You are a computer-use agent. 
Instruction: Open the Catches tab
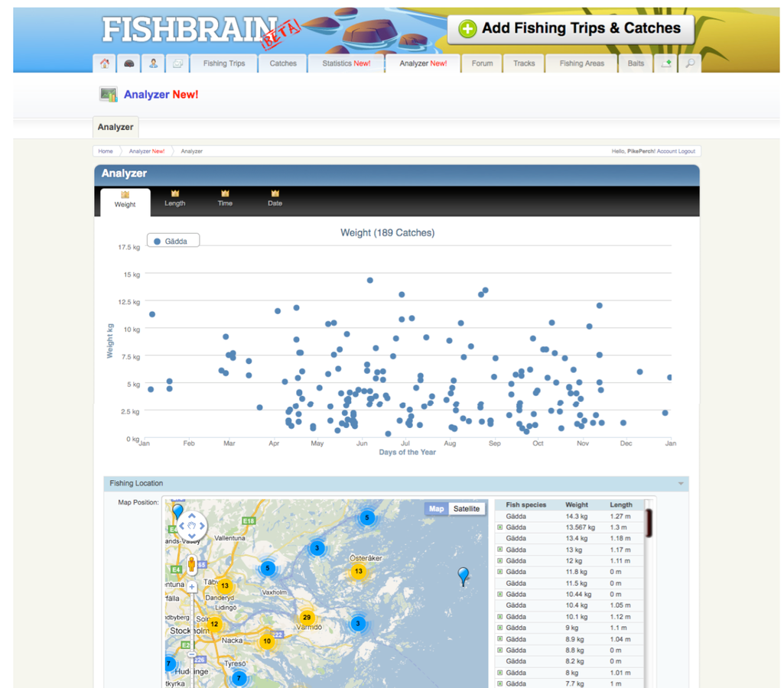click(x=283, y=63)
